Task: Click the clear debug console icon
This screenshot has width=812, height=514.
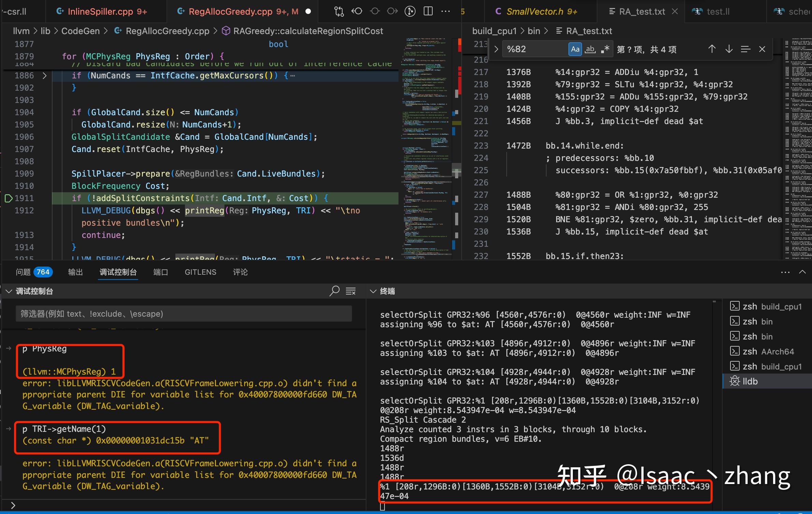Action: tap(351, 291)
